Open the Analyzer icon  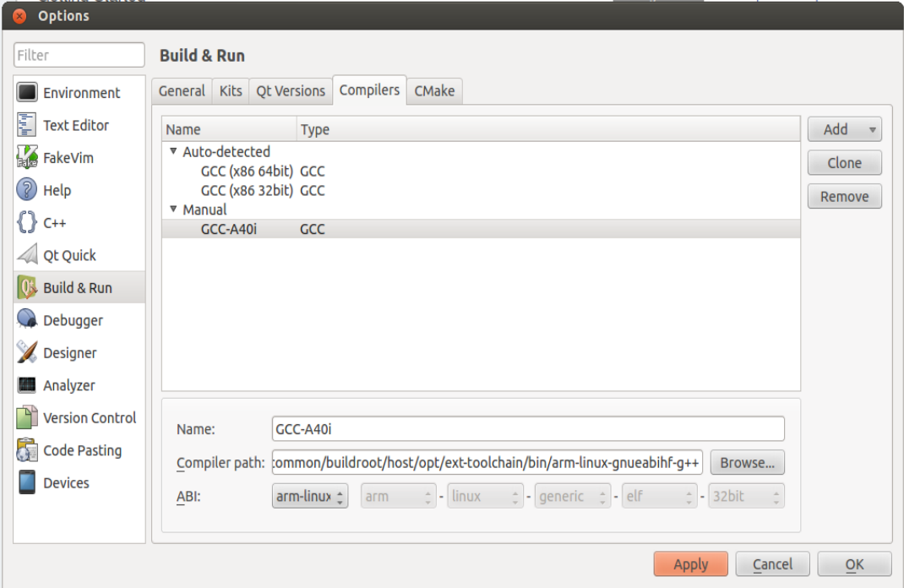pos(26,385)
